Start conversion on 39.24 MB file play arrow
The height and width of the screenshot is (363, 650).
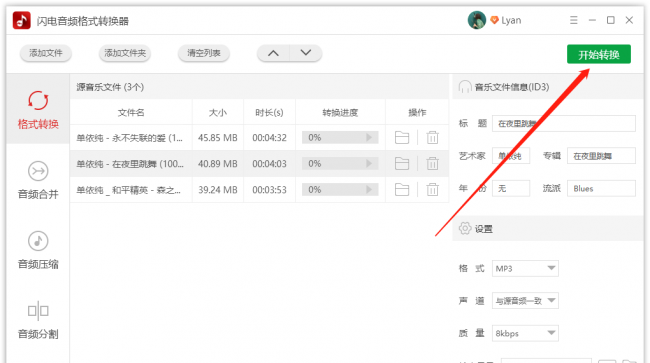369,190
